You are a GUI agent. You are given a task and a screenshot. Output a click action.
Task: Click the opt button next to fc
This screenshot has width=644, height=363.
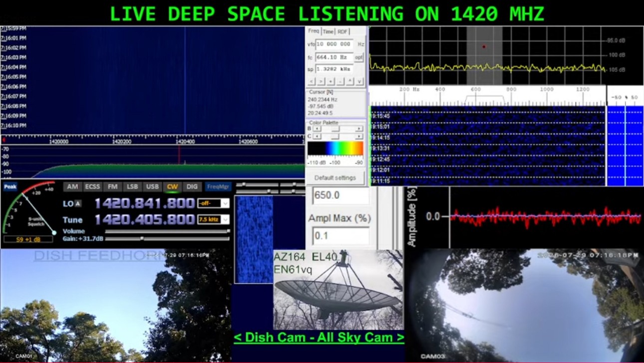click(359, 57)
